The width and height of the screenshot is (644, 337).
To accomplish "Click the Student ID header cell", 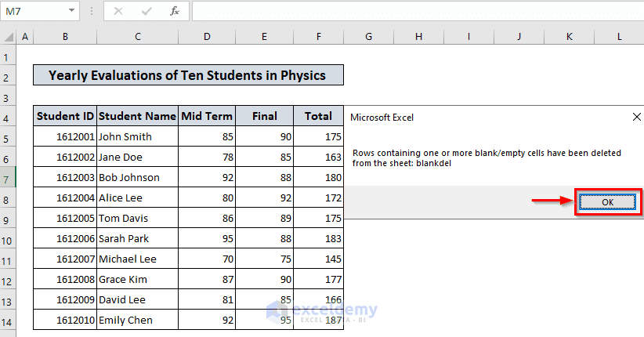I will tap(65, 116).
